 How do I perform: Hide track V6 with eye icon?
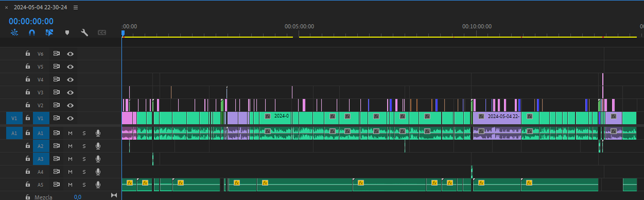pyautogui.click(x=70, y=54)
